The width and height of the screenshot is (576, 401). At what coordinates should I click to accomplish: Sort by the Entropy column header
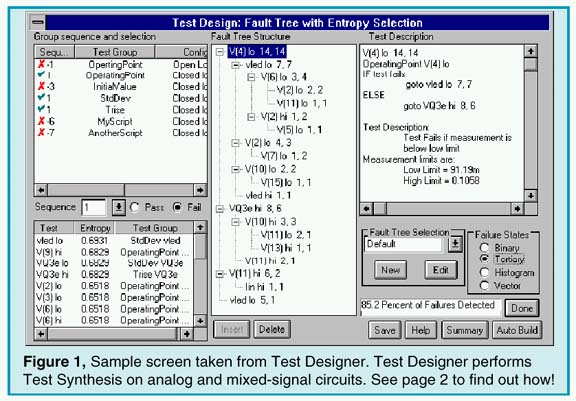click(x=95, y=228)
